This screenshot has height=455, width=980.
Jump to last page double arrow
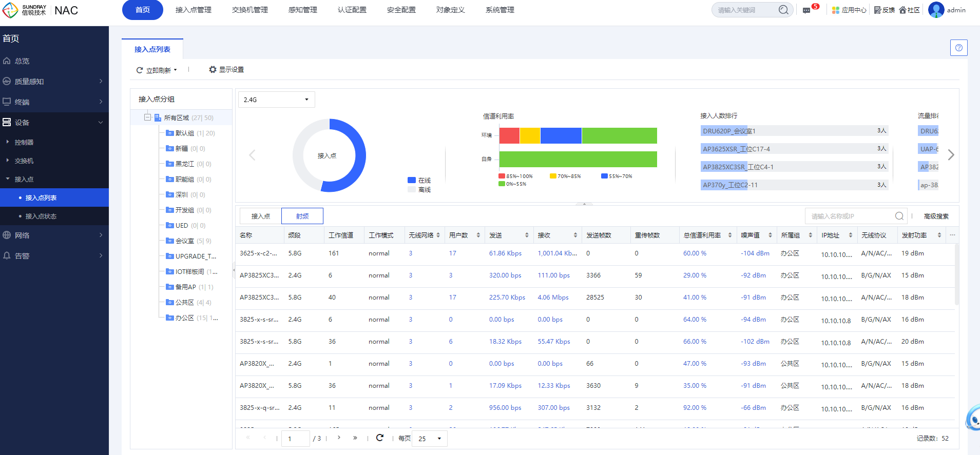click(x=355, y=438)
